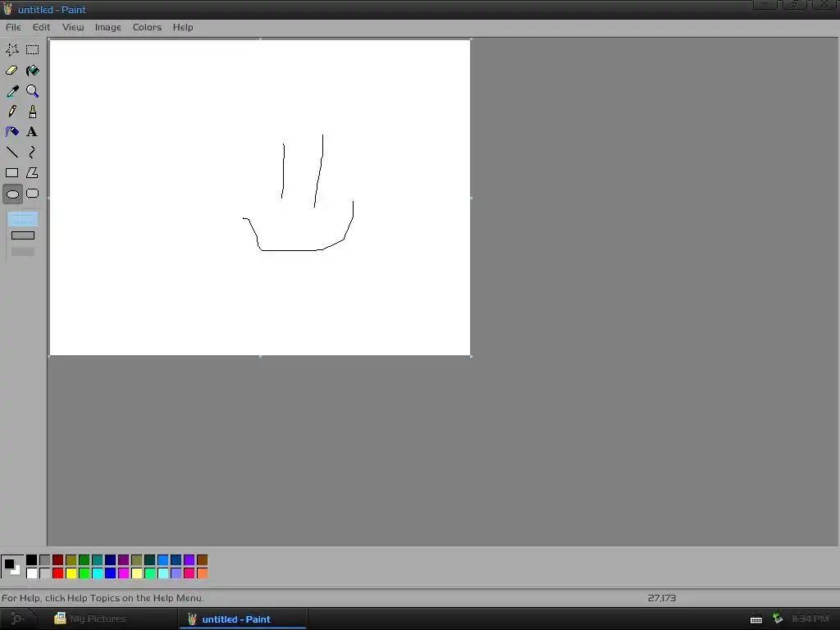
Task: Open the Edit menu
Action: coord(41,27)
